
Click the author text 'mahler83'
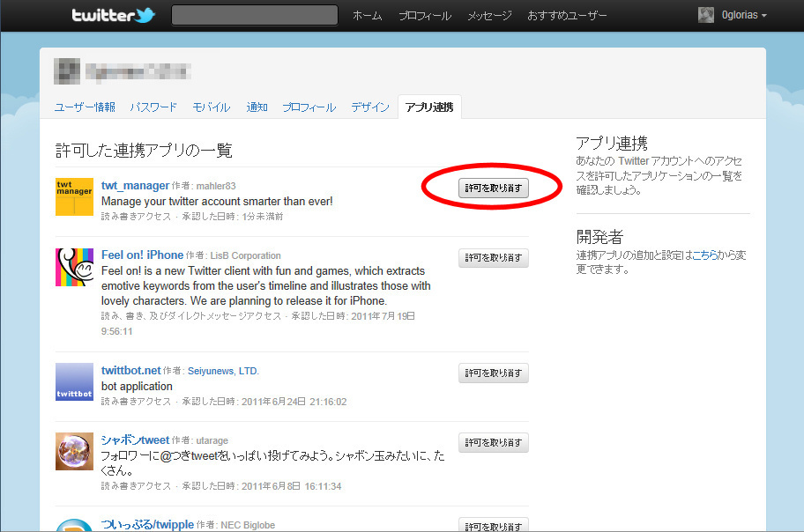(216, 186)
